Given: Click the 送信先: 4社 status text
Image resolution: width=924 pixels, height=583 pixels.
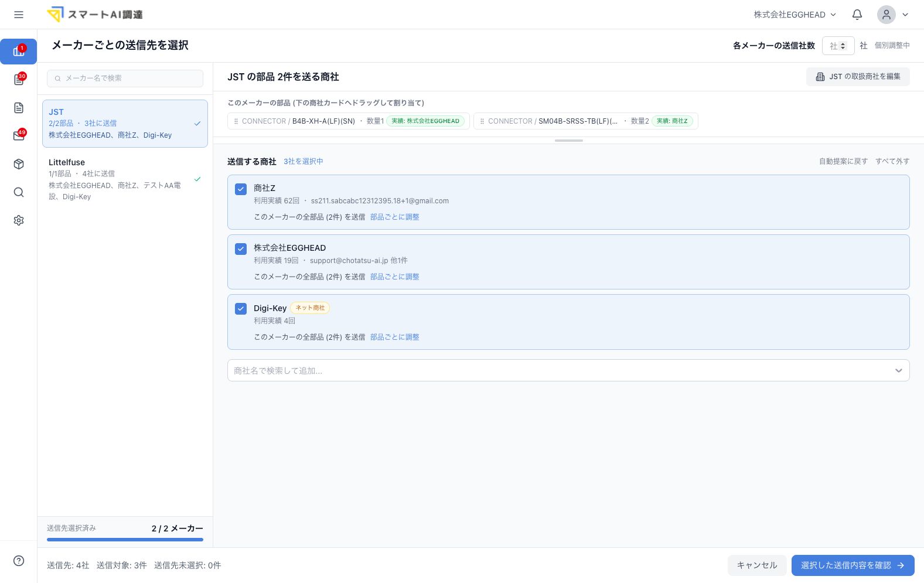Looking at the screenshot, I should pyautogui.click(x=68, y=565).
